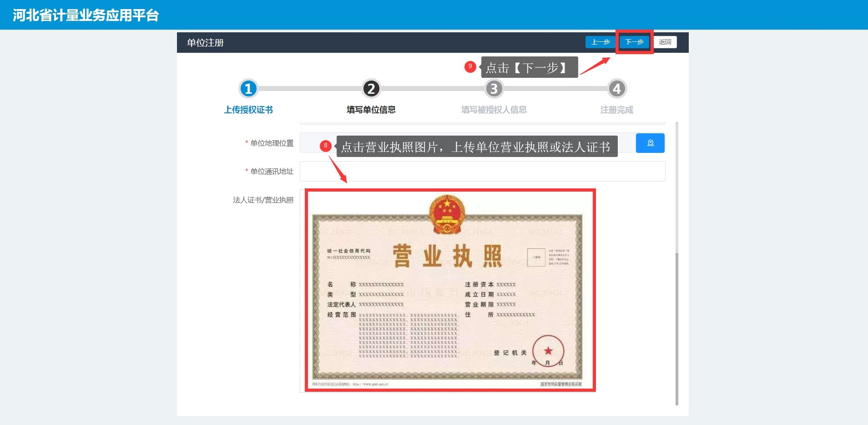This screenshot has height=425, width=868.
Task: Go back with the 上一步 button
Action: point(600,42)
